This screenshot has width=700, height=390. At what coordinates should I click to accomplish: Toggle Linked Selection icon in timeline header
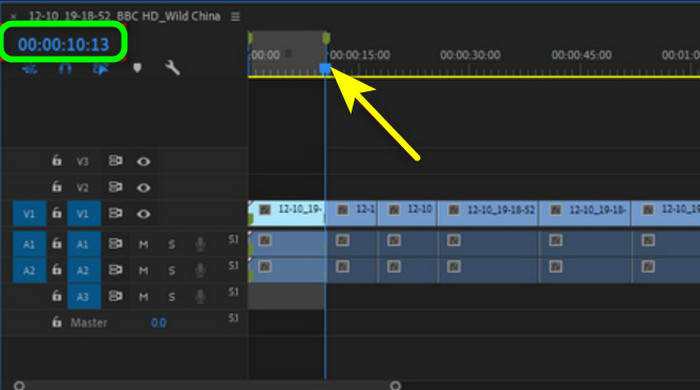(x=101, y=69)
